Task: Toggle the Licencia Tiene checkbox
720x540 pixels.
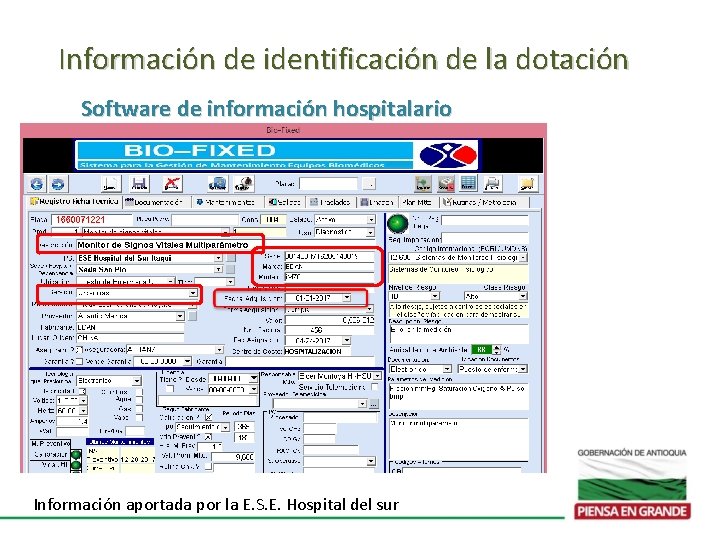Action: click(x=170, y=389)
